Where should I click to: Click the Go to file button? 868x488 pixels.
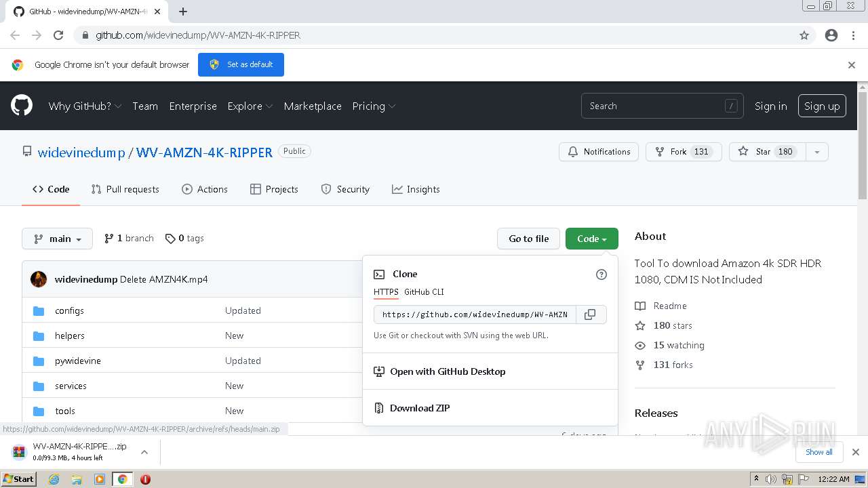coord(529,239)
